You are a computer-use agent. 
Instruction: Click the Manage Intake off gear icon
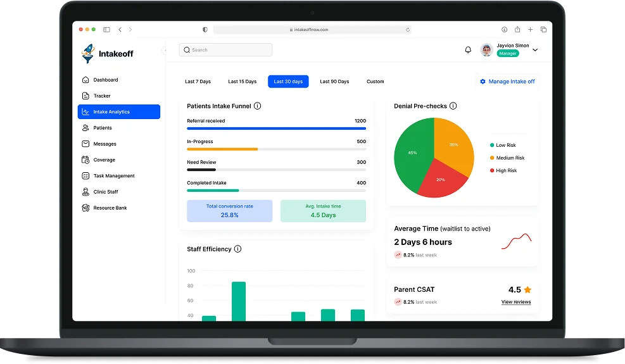(483, 81)
